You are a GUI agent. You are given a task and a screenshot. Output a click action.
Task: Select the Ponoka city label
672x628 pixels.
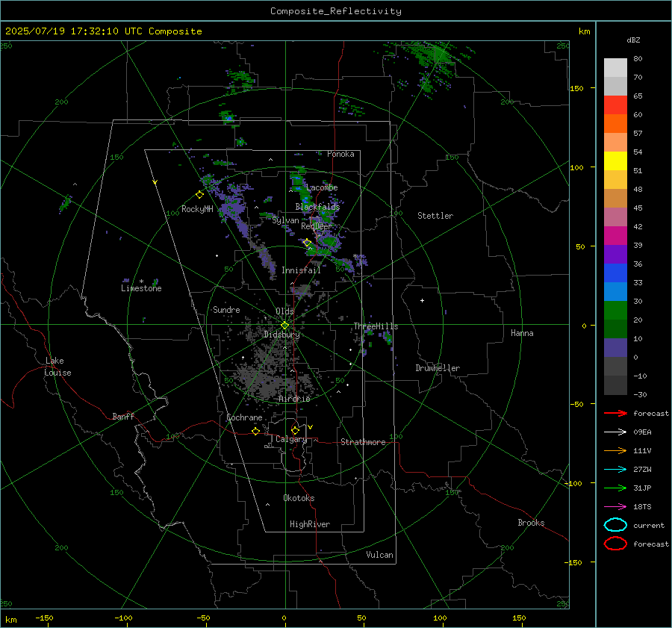coord(340,154)
